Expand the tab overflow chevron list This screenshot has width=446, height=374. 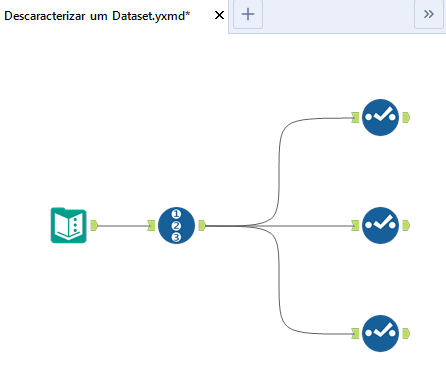pos(429,14)
